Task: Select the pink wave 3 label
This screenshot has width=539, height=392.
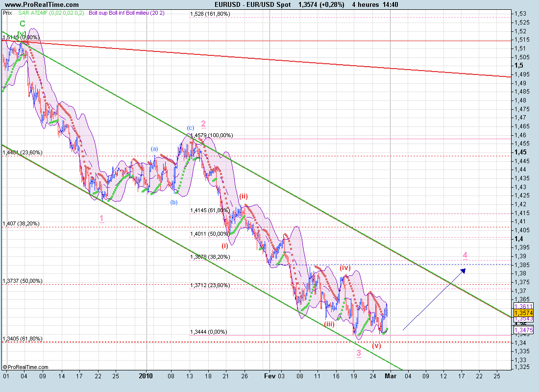Action: (x=359, y=353)
